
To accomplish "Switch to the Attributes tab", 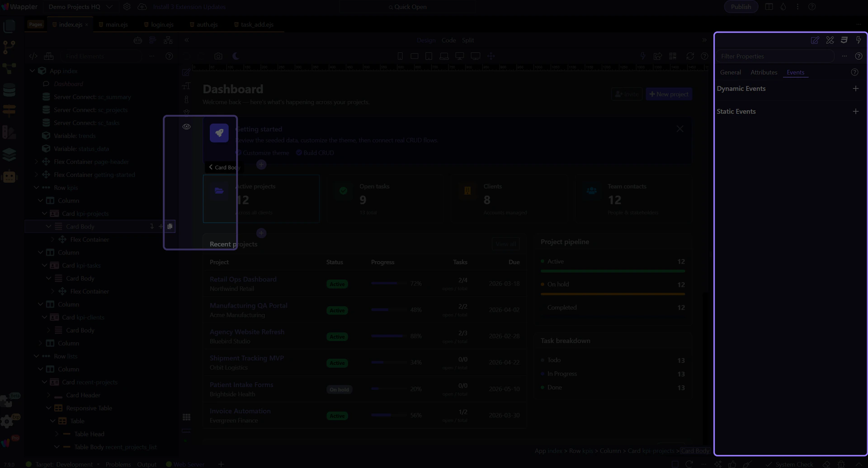I will pos(764,72).
